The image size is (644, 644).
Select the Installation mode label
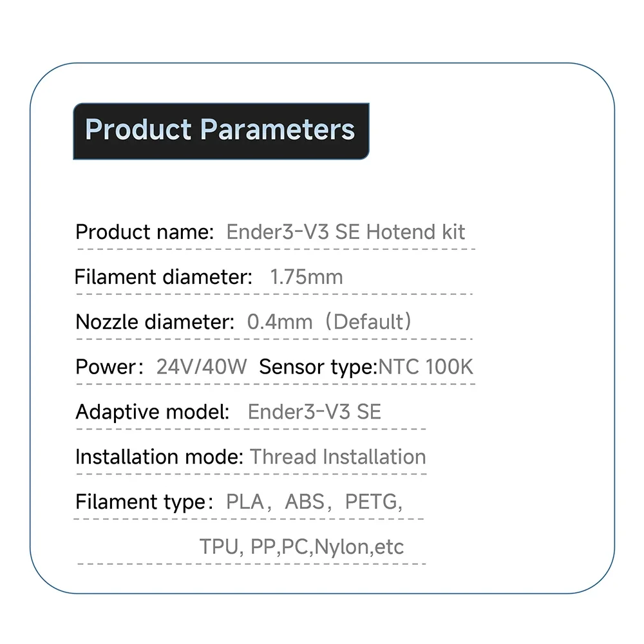tap(159, 457)
